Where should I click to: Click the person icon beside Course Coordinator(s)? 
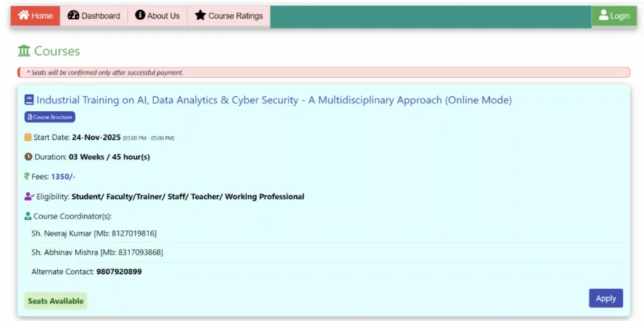point(28,216)
